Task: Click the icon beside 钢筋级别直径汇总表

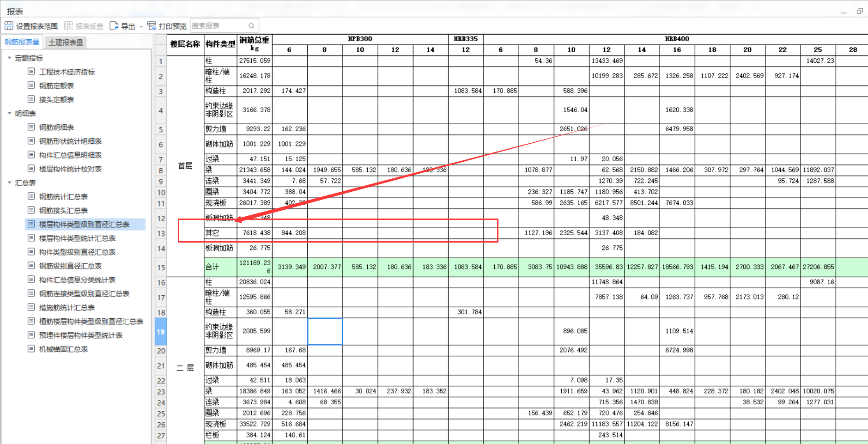Action: pyautogui.click(x=31, y=266)
